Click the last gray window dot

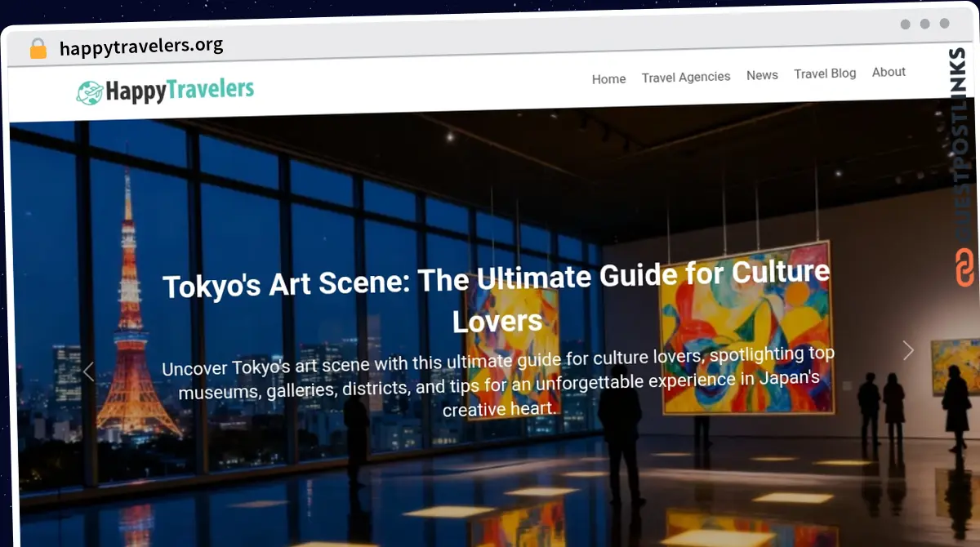944,24
